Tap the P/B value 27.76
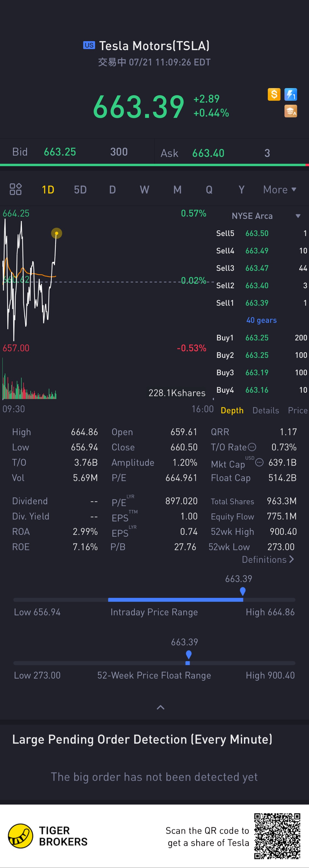 [185, 547]
